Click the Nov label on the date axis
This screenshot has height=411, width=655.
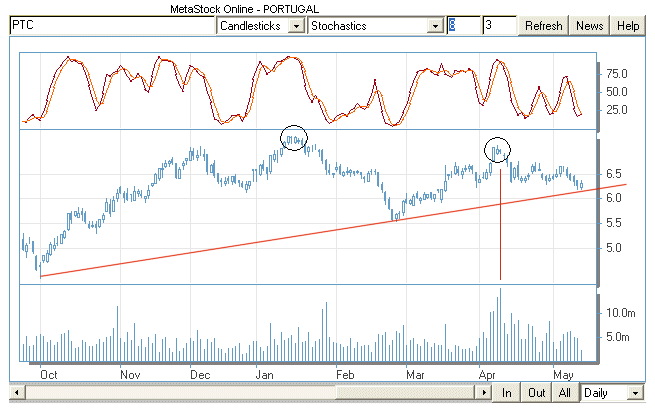pyautogui.click(x=130, y=375)
